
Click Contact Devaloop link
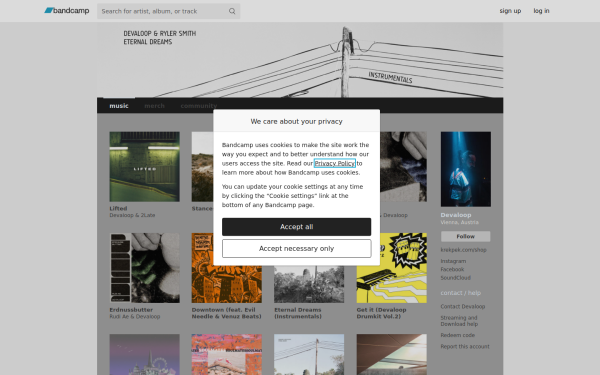[463, 307]
